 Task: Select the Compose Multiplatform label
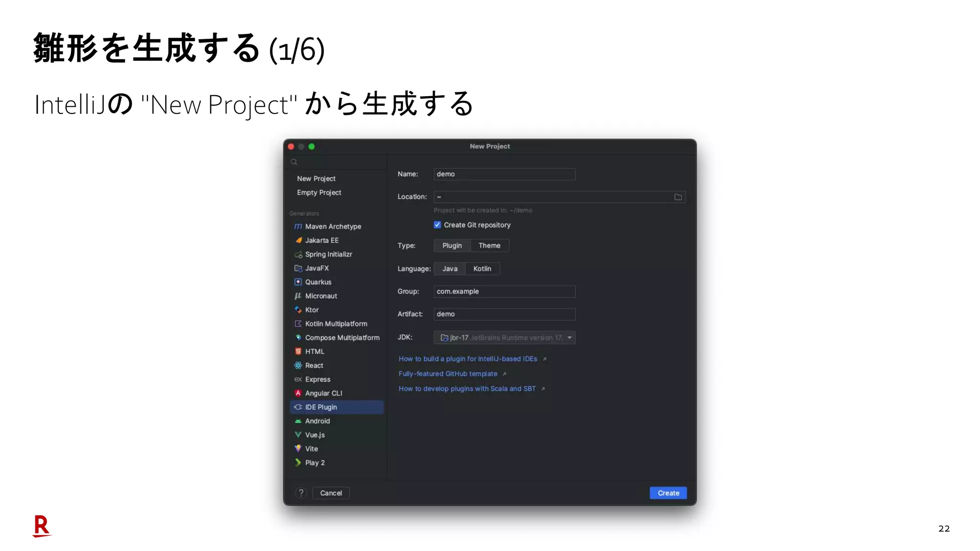343,338
